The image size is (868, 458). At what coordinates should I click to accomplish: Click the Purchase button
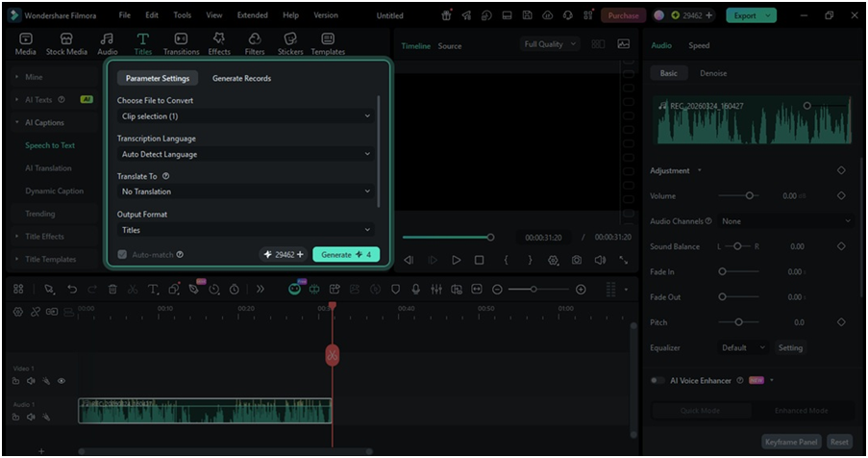(x=623, y=15)
